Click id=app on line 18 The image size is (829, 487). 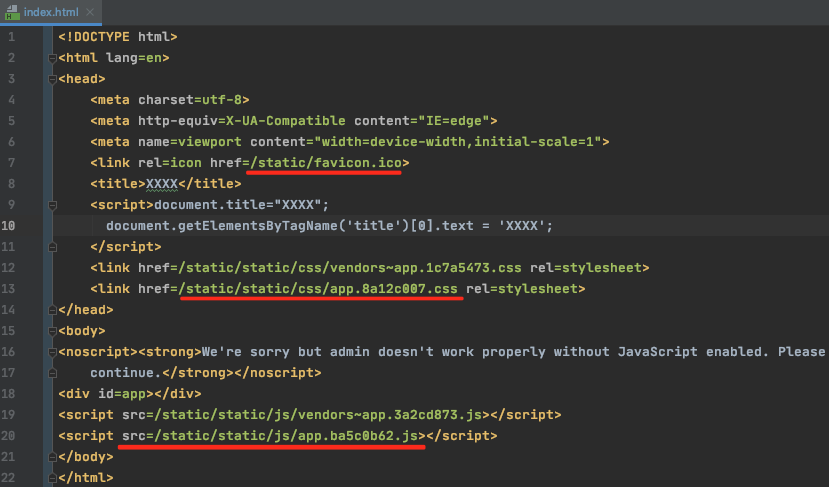pyautogui.click(x=122, y=394)
